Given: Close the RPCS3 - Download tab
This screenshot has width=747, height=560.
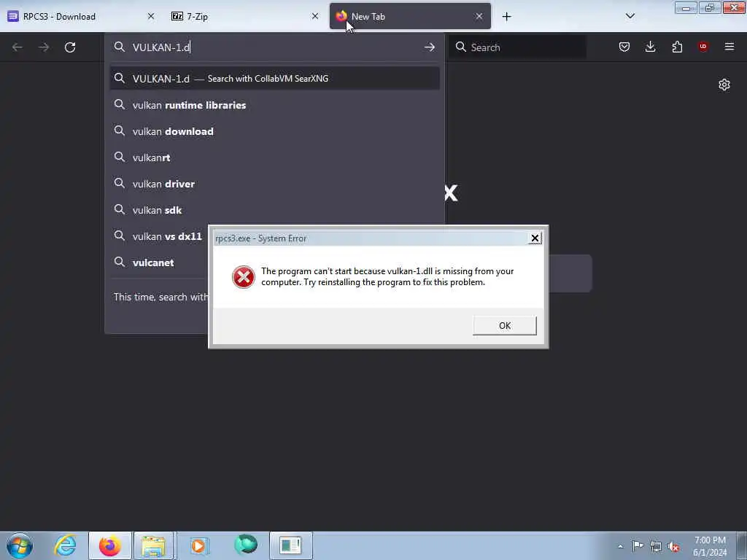Looking at the screenshot, I should tap(151, 16).
